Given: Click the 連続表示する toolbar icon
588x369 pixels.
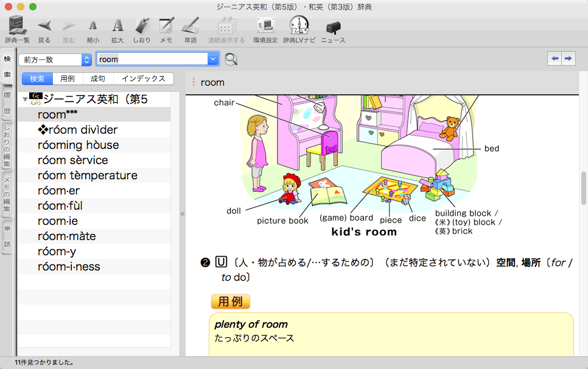Looking at the screenshot, I should click(226, 30).
